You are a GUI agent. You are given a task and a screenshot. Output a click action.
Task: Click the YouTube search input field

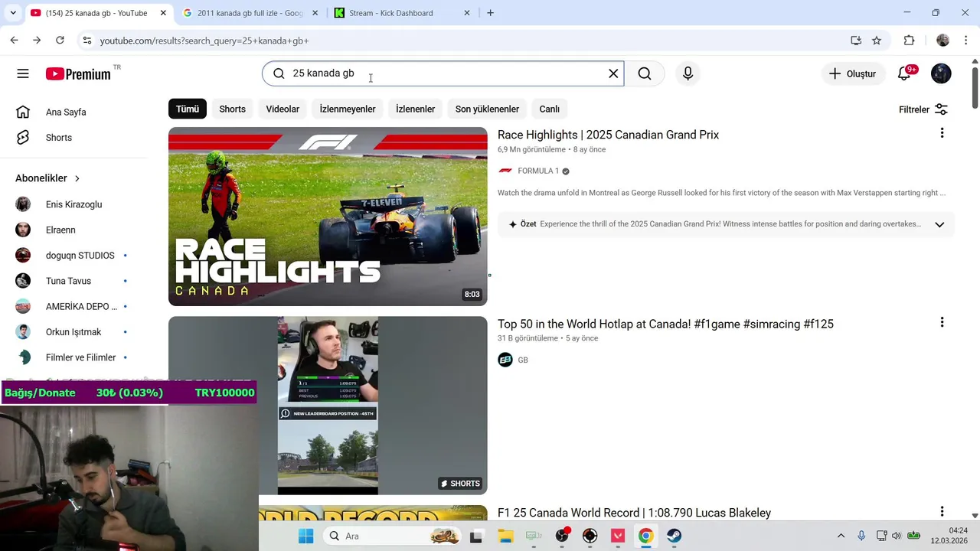[x=443, y=73]
